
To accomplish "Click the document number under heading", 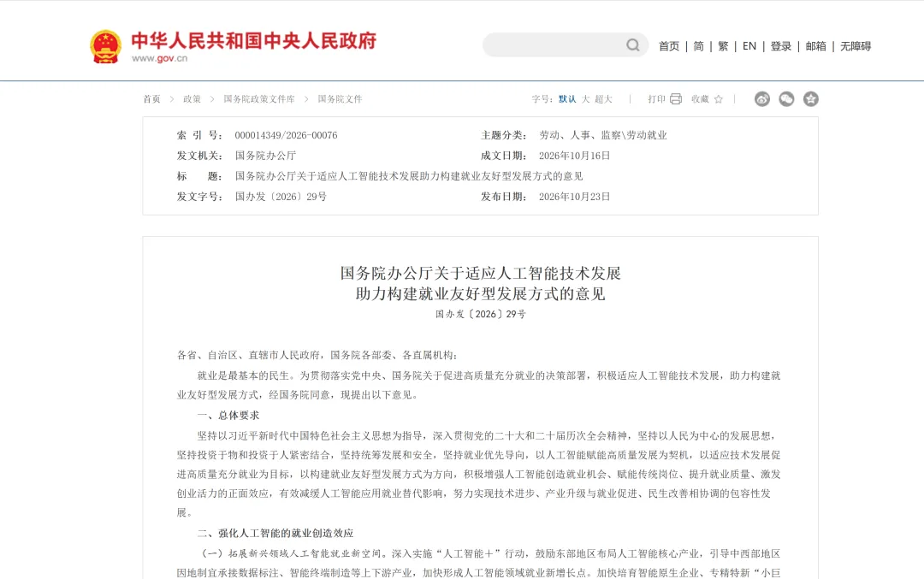I will tap(480, 315).
